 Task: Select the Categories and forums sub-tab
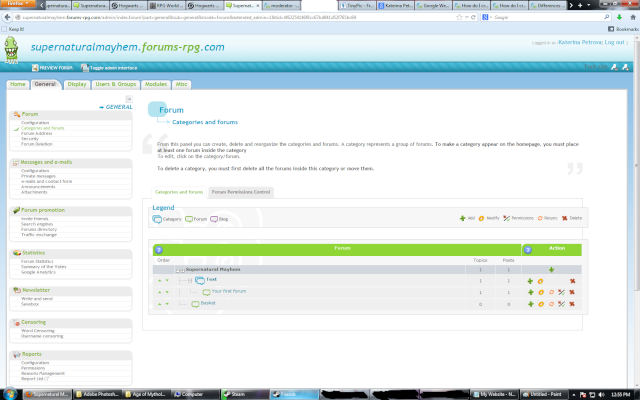(x=179, y=192)
